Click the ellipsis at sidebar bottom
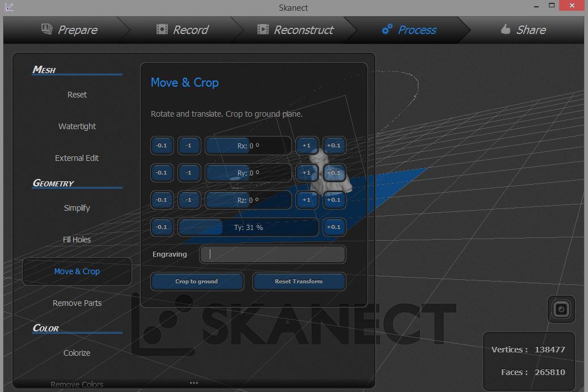The image size is (588, 392). point(194,383)
